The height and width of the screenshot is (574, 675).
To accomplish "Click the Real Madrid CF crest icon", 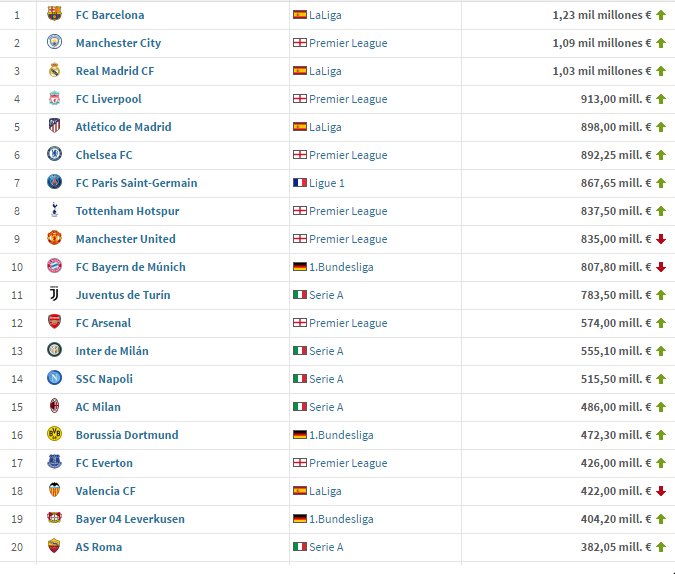I will (x=54, y=70).
